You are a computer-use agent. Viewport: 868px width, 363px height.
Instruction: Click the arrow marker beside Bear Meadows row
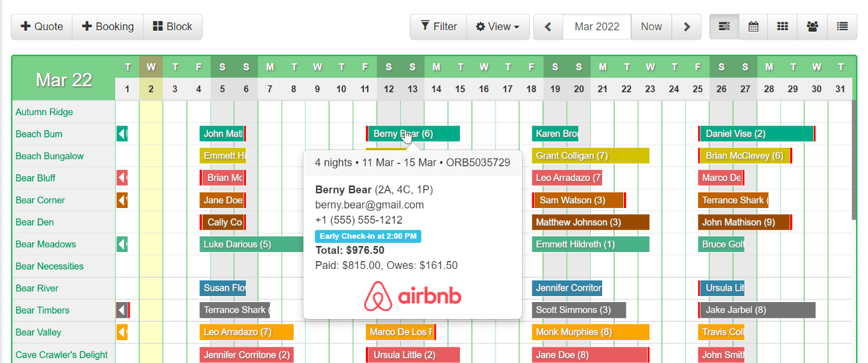click(x=122, y=244)
